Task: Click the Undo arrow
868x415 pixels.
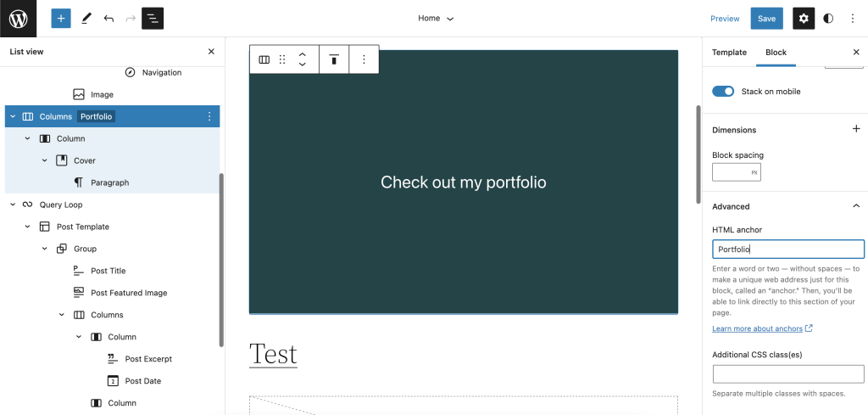Action: pos(108,18)
